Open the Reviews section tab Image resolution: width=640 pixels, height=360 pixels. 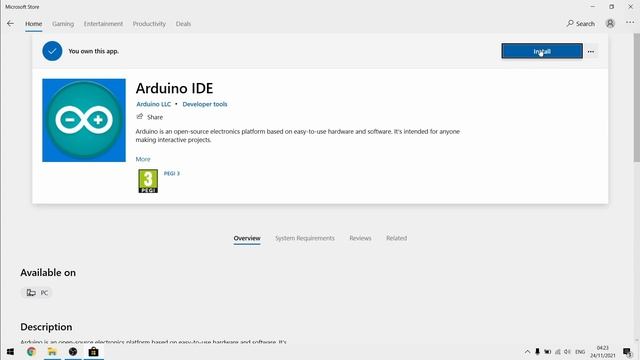[x=360, y=238]
